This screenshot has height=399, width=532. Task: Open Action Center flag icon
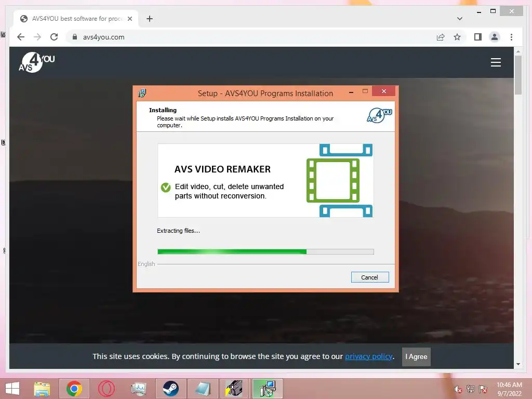click(x=483, y=389)
